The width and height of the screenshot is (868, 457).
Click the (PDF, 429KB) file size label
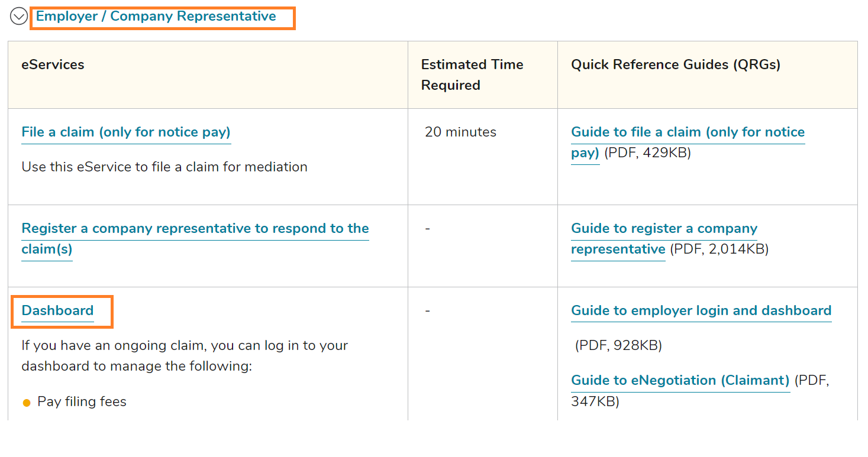click(x=647, y=153)
